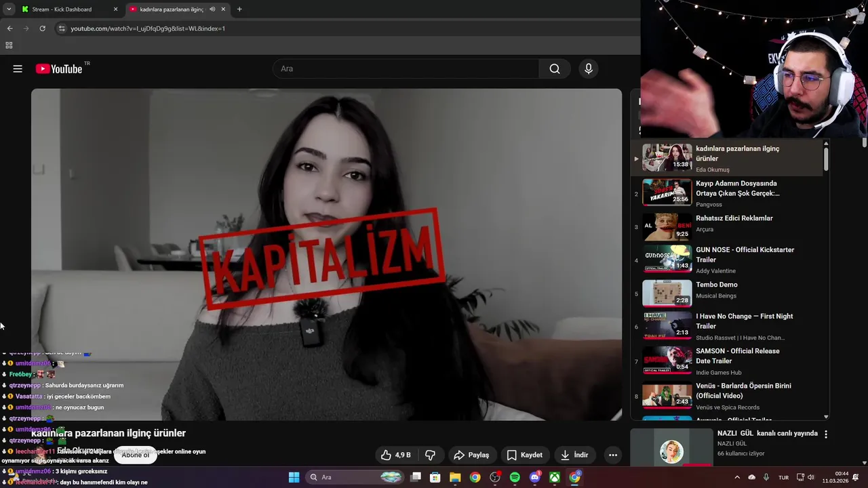Select 'Rahatsız Edici Reklamlar' playlist video
This screenshot has height=488, width=868.
(x=726, y=226)
